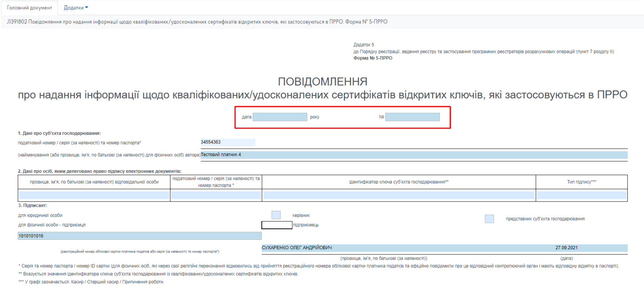Viewport: 644px width, 294px height.
Task: Open the Тип підпису table cell
Action: [581, 195]
